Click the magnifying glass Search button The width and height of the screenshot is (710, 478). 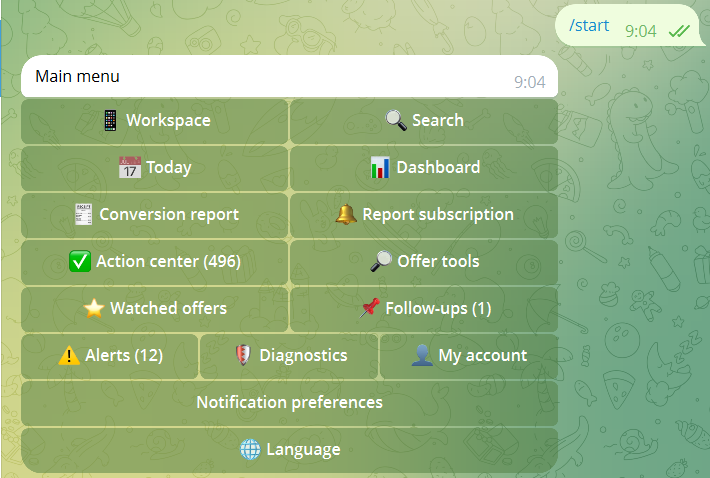[x=424, y=121]
